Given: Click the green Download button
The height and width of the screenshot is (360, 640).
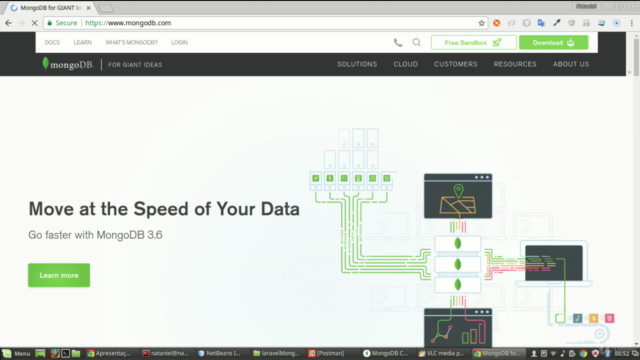Looking at the screenshot, I should [x=553, y=42].
